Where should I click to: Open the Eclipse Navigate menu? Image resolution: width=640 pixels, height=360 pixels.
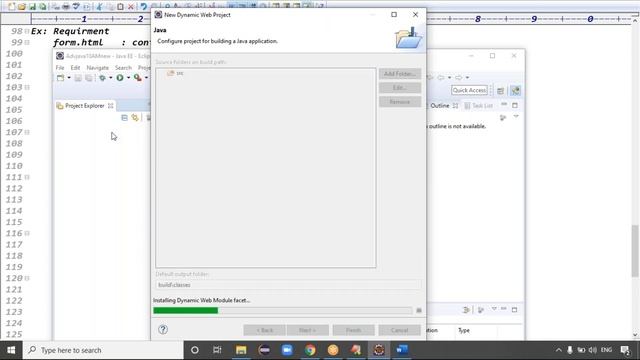[x=98, y=67]
